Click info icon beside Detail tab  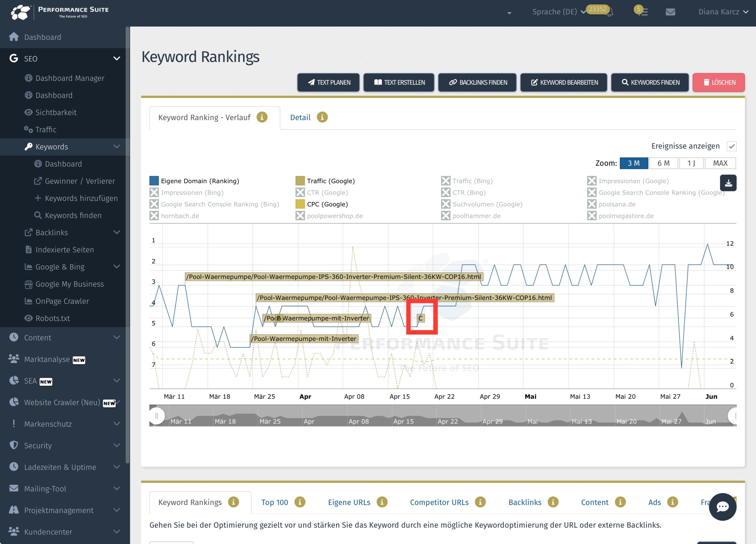[322, 117]
